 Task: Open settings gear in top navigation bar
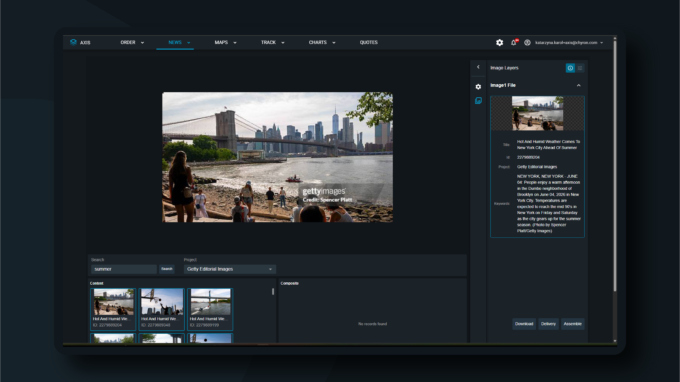(500, 42)
